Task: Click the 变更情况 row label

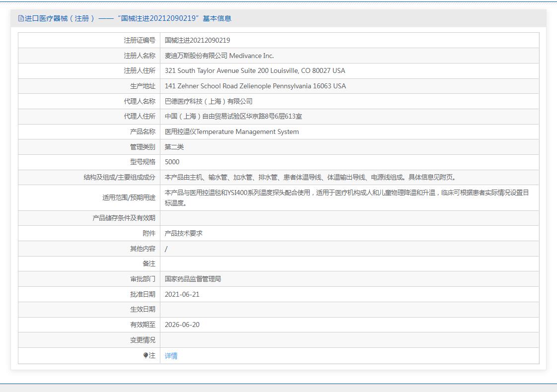Action: (x=142, y=340)
